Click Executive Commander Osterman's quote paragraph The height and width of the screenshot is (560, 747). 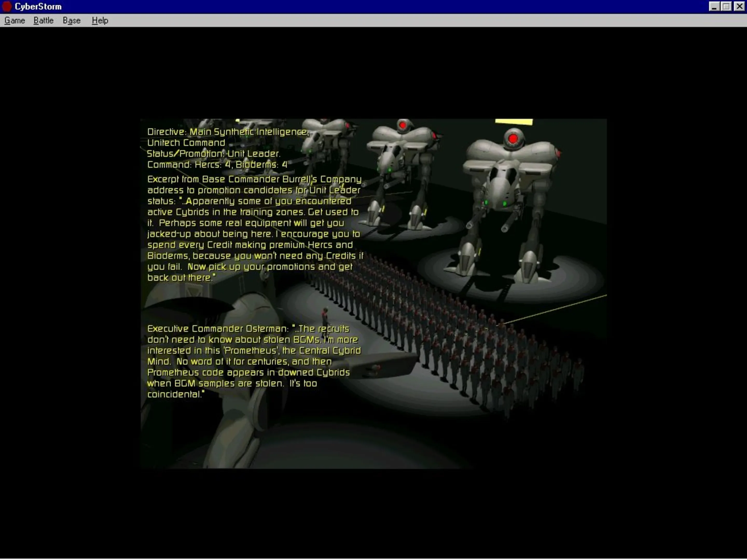point(253,361)
